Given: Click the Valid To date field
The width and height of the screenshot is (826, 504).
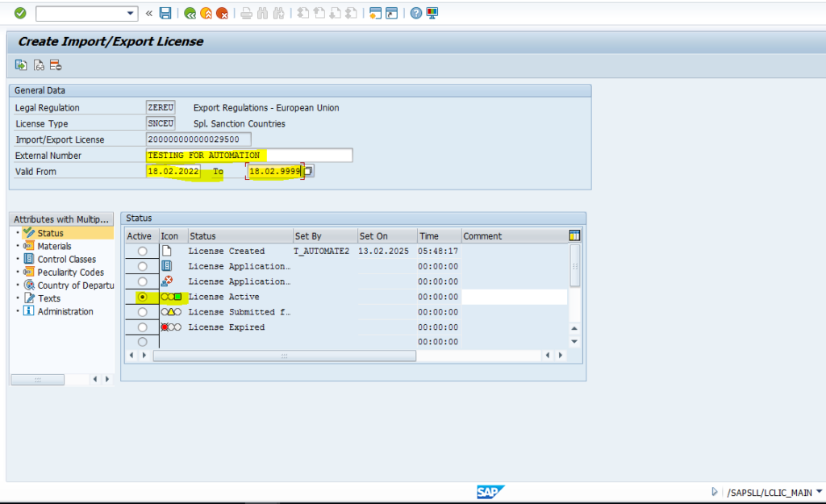Looking at the screenshot, I should point(274,171).
